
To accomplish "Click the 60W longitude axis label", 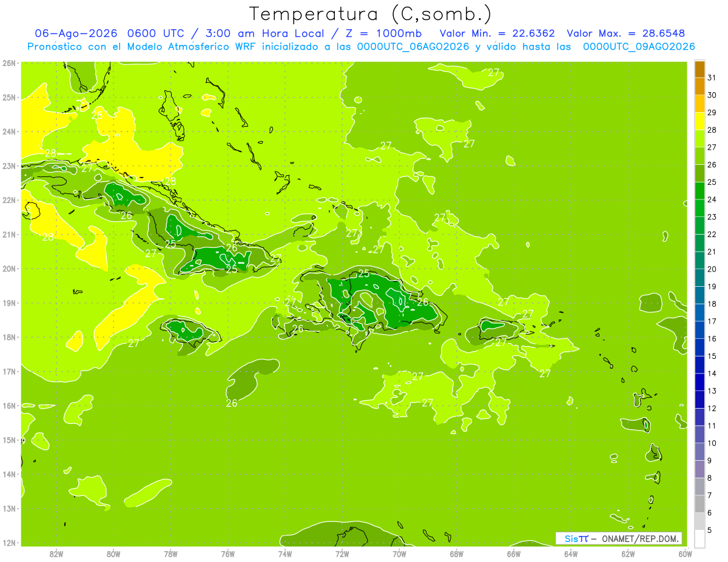I will coord(686,554).
